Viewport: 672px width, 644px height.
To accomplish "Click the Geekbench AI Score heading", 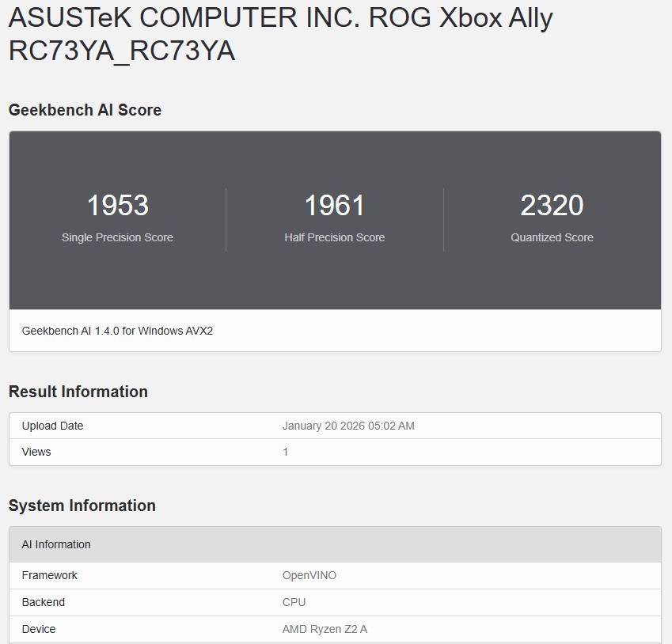I will click(85, 110).
